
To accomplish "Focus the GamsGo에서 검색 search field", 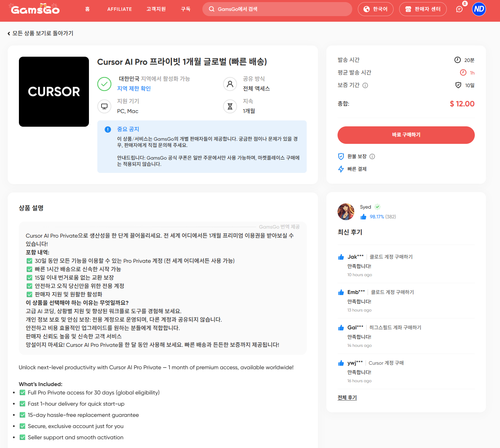I will tap(277, 9).
